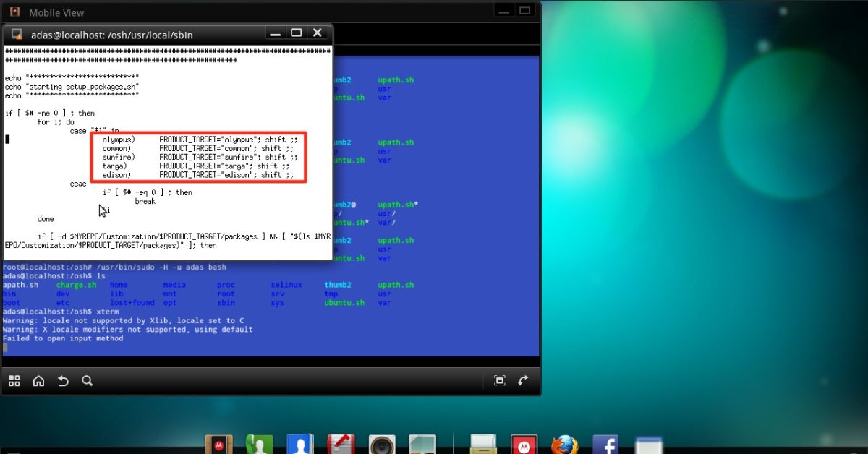Open the photo gallery dock icon
This screenshot has height=454, width=868.
coord(422,445)
